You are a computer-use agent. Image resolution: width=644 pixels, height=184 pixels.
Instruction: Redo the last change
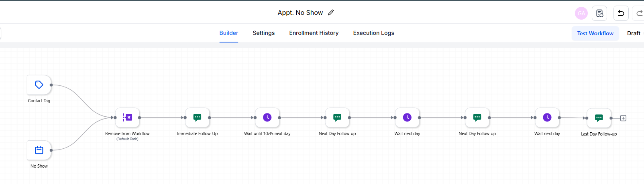[639, 13]
